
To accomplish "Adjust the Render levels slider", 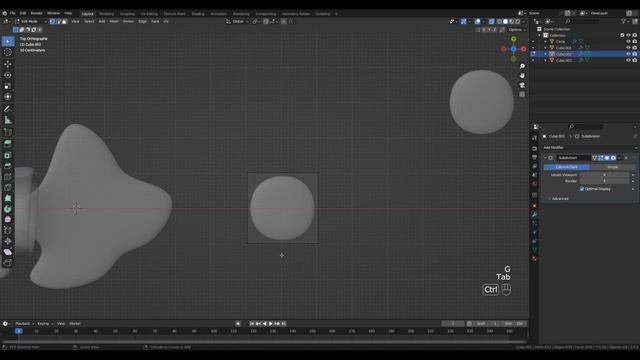I will 604,181.
